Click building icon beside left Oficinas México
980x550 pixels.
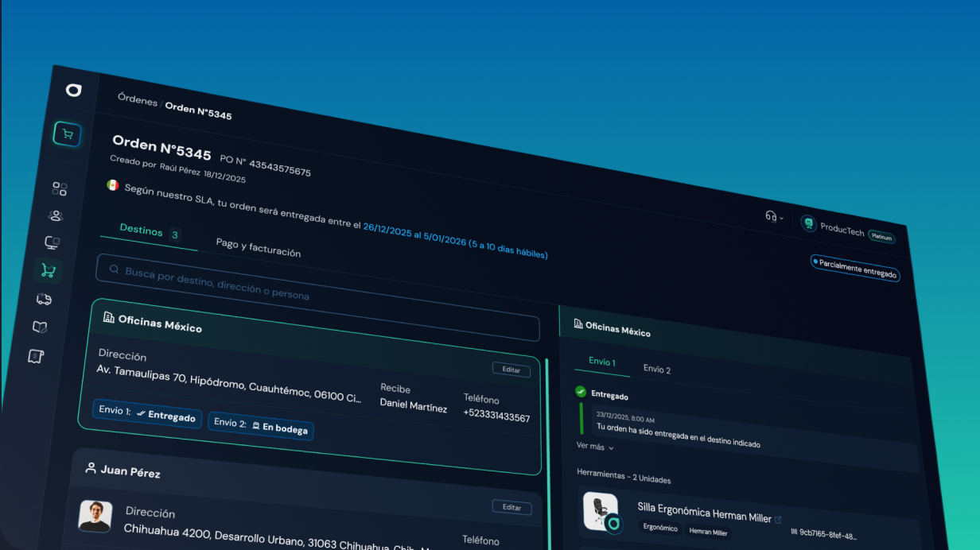(108, 317)
